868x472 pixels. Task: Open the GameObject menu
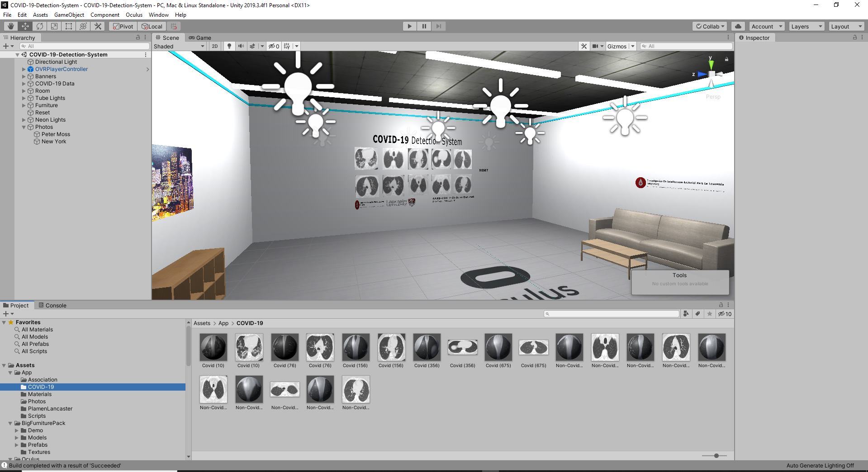(x=69, y=14)
